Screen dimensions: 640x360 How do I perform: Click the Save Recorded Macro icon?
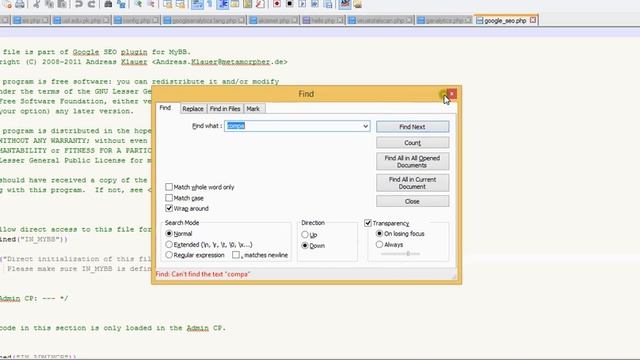(x=328, y=4)
